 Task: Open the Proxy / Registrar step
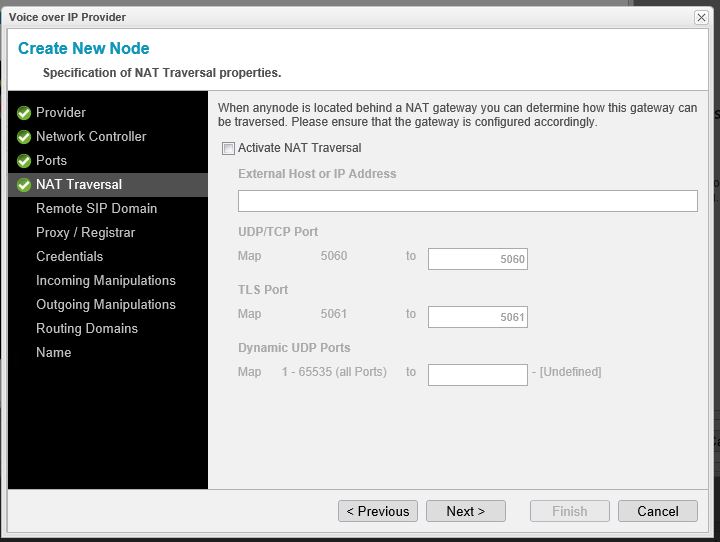coord(85,232)
